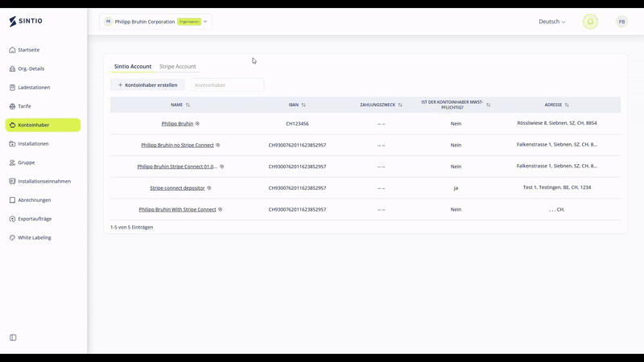The image size is (644, 362).
Task: Sort table by NAME column icon
Action: 188,105
